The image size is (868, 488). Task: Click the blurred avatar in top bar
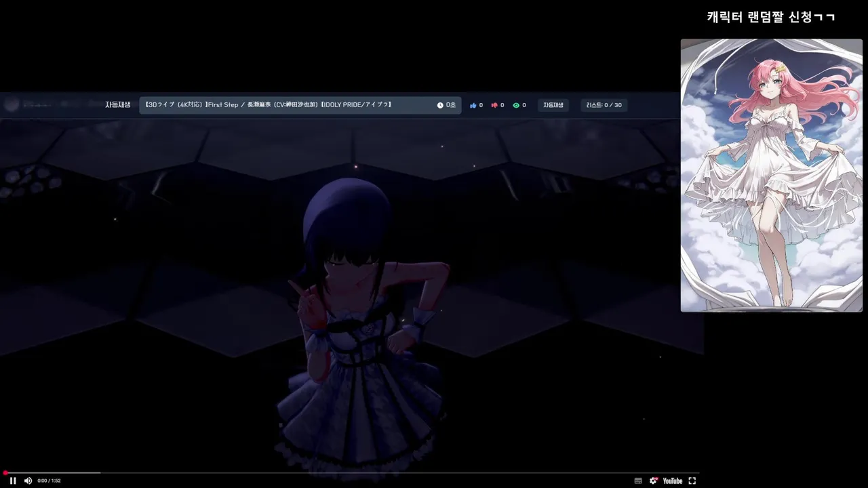11,105
